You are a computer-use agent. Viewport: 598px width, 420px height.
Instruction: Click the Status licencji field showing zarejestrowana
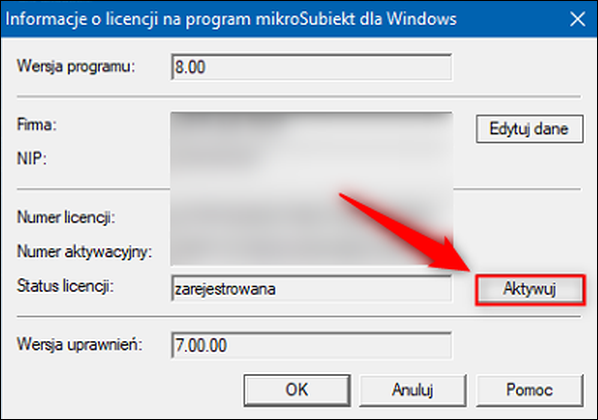click(x=311, y=289)
